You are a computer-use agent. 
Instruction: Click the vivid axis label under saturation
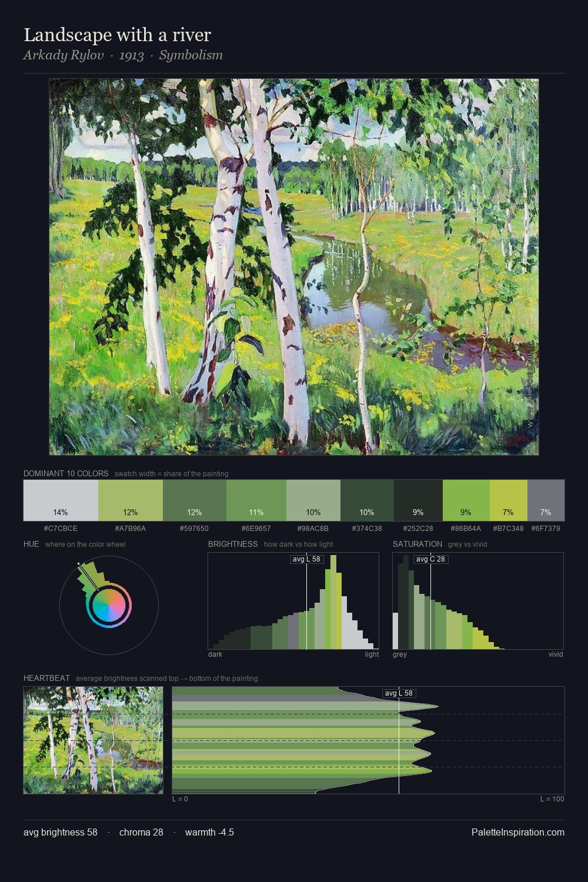556,654
